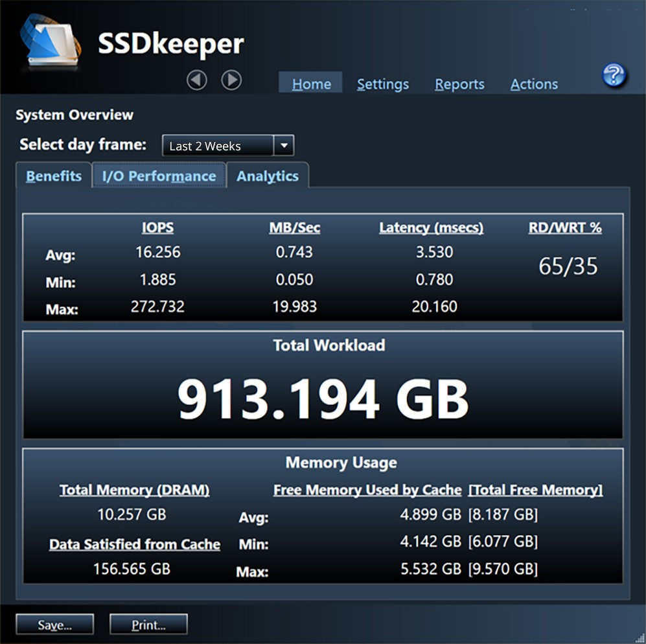Click average cache memory 4.899 GB
646x644 pixels.
430,514
